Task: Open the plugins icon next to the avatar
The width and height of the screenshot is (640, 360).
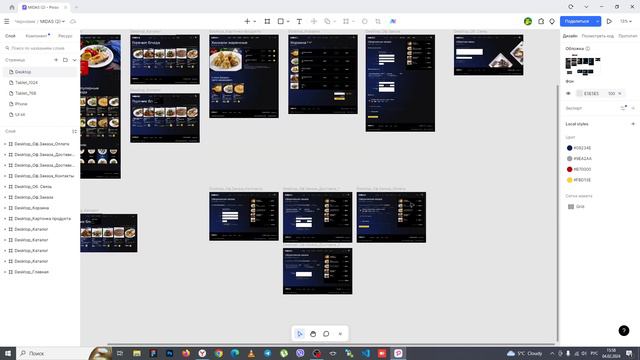Action: tap(541, 21)
